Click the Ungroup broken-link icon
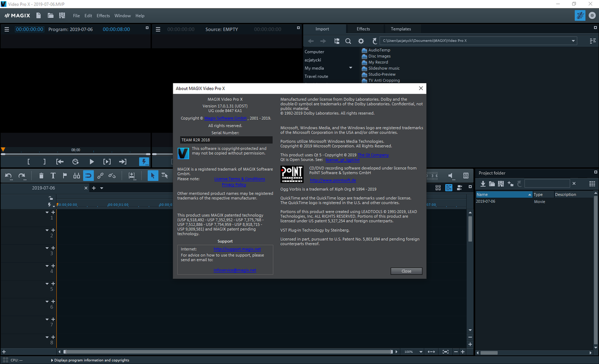The height and width of the screenshot is (364, 599). click(112, 175)
